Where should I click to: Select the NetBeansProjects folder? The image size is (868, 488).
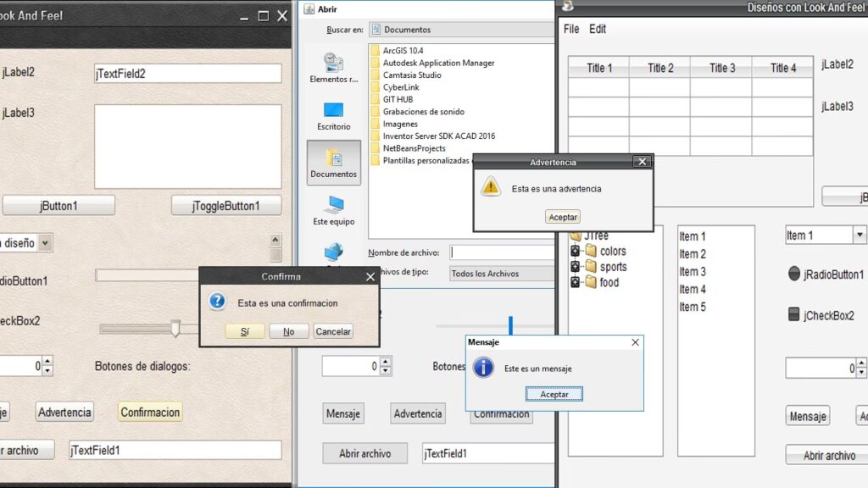coord(414,148)
